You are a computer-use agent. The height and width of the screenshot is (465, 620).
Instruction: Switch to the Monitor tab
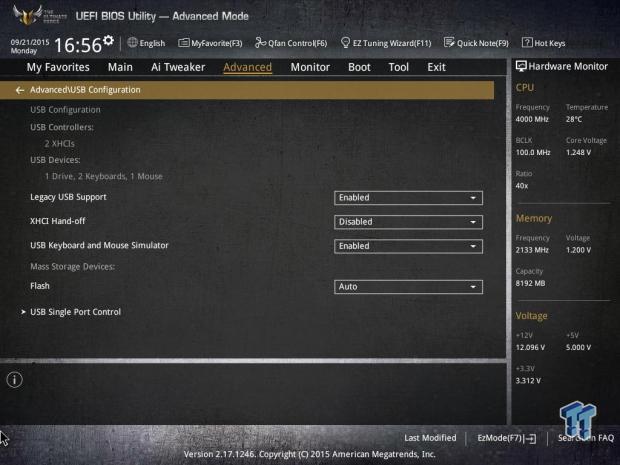[310, 67]
